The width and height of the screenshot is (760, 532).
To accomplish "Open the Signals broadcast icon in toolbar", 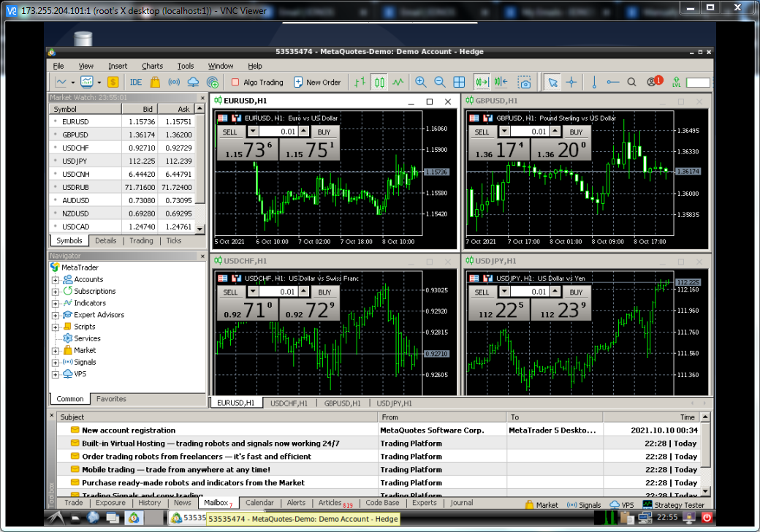I will (174, 83).
